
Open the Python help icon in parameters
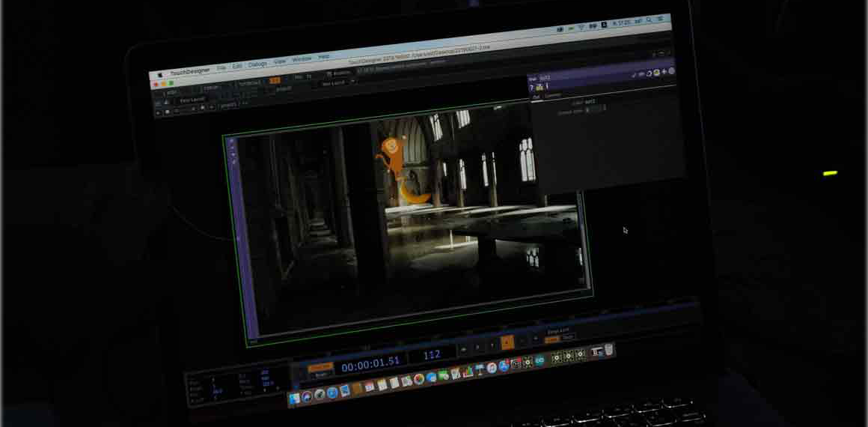540,87
